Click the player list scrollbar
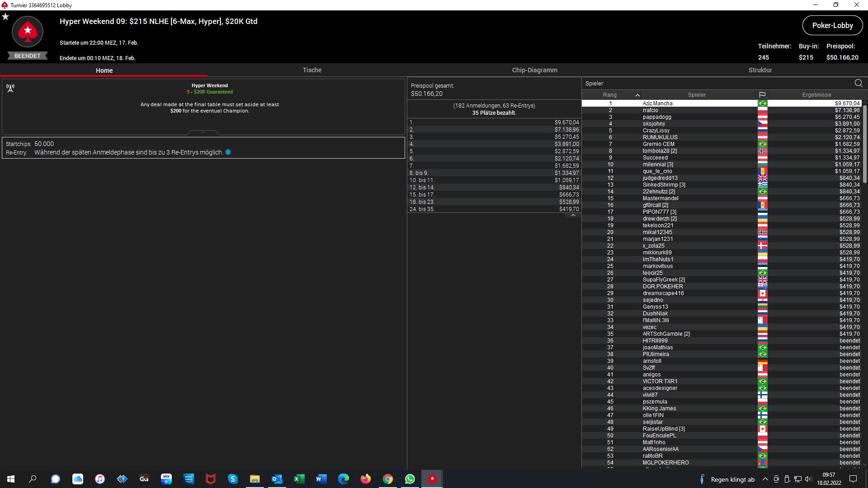Image resolution: width=868 pixels, height=488 pixels. [864, 145]
